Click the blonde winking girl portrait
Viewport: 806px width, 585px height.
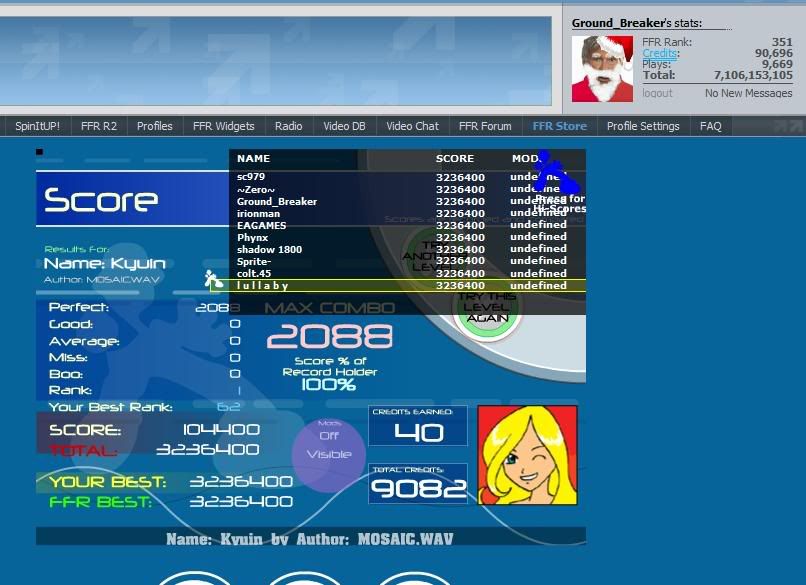[x=527, y=455]
